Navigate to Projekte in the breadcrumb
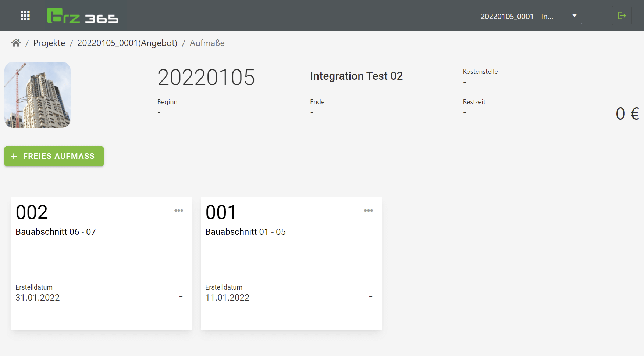Screen dimensions: 644x356 [x=49, y=43]
